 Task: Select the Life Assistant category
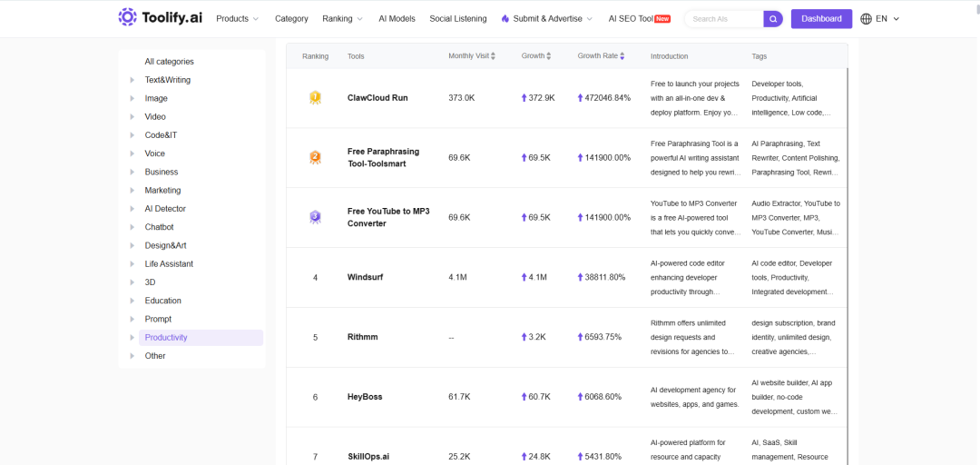pyautogui.click(x=169, y=263)
